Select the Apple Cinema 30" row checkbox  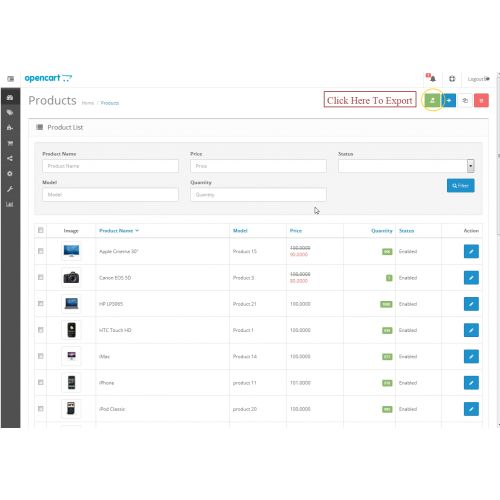pos(41,251)
